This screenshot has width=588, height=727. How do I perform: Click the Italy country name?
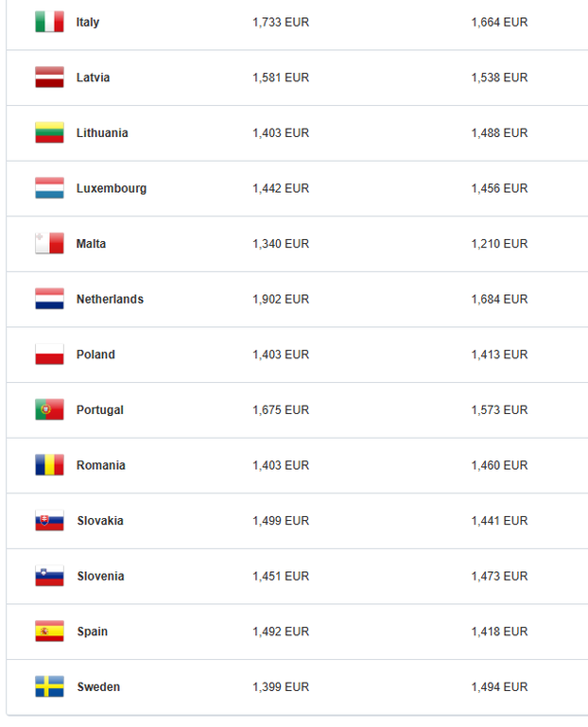[88, 22]
